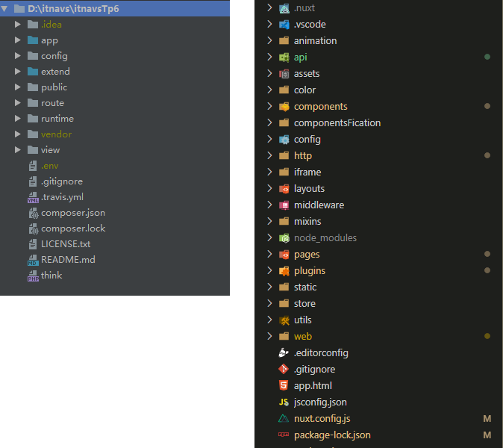Click the utils tools folder icon
The width and height of the screenshot is (503, 448).
pyautogui.click(x=284, y=320)
